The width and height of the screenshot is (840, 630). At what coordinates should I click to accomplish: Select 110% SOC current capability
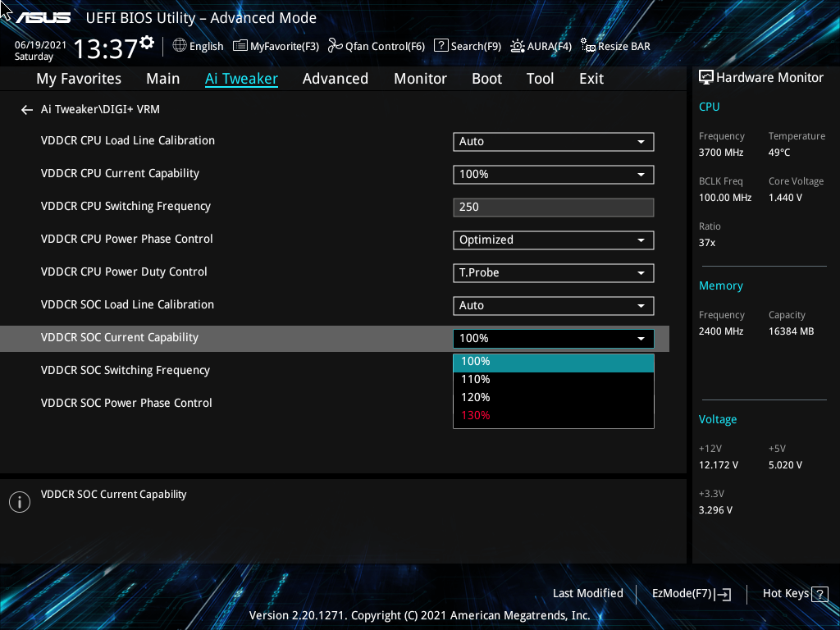pos(553,379)
